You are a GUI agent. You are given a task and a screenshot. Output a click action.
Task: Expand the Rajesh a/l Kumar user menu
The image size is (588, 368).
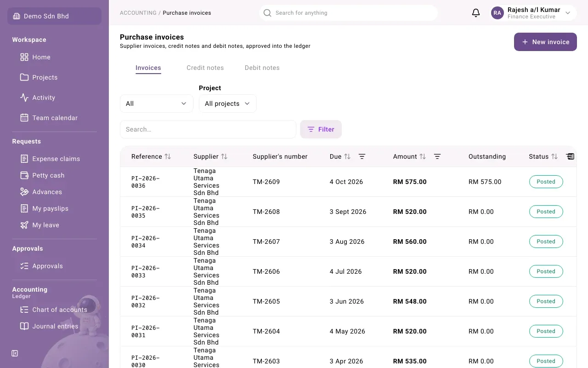pos(533,13)
